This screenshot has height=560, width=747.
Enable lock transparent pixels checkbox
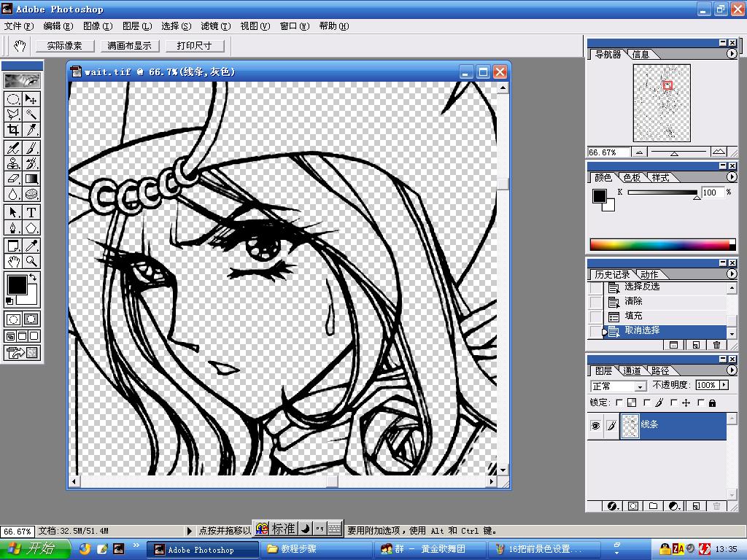[619, 402]
